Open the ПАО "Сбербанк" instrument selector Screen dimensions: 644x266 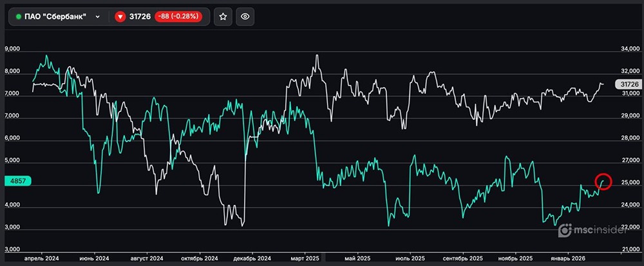(57, 17)
